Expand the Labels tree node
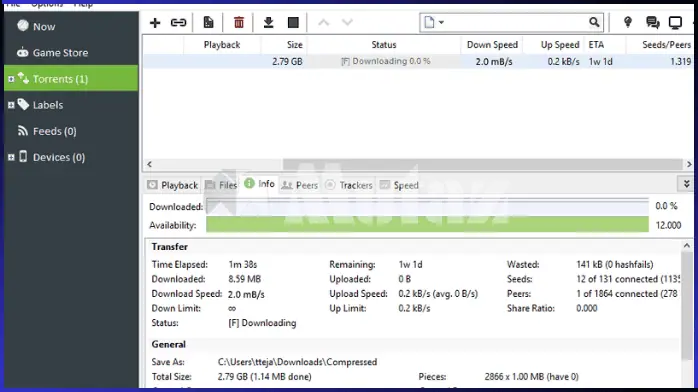 pos(11,105)
